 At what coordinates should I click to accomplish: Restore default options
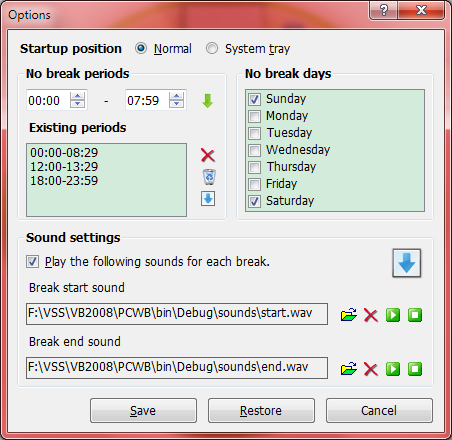pos(261,410)
